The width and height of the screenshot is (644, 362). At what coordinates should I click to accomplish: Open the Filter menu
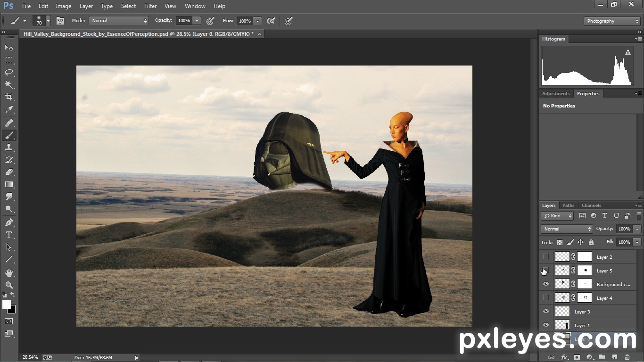click(x=150, y=6)
